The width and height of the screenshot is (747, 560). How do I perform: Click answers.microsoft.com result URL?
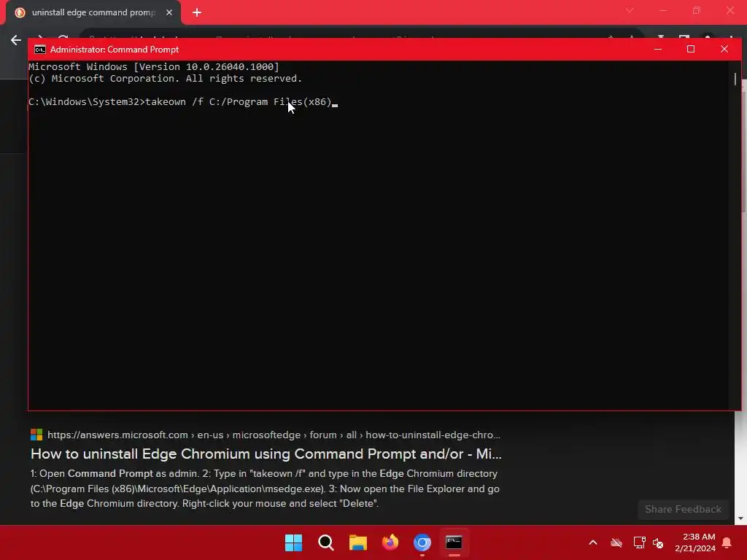click(x=274, y=435)
